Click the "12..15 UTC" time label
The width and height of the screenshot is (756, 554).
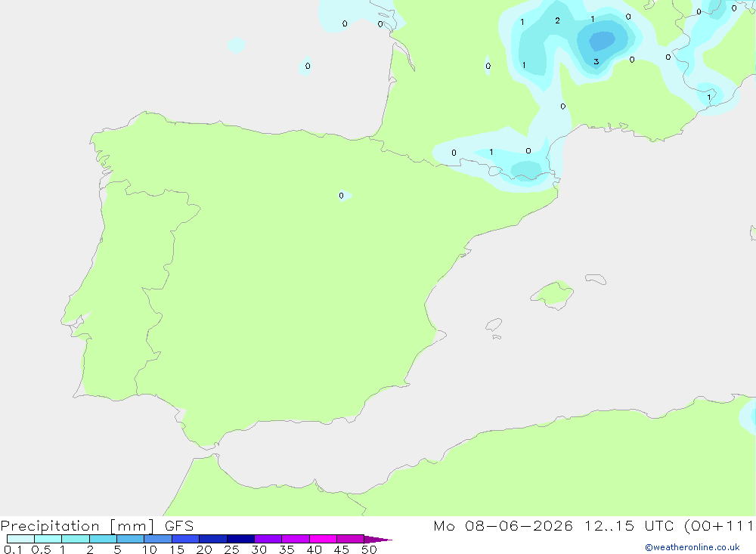coord(629,526)
